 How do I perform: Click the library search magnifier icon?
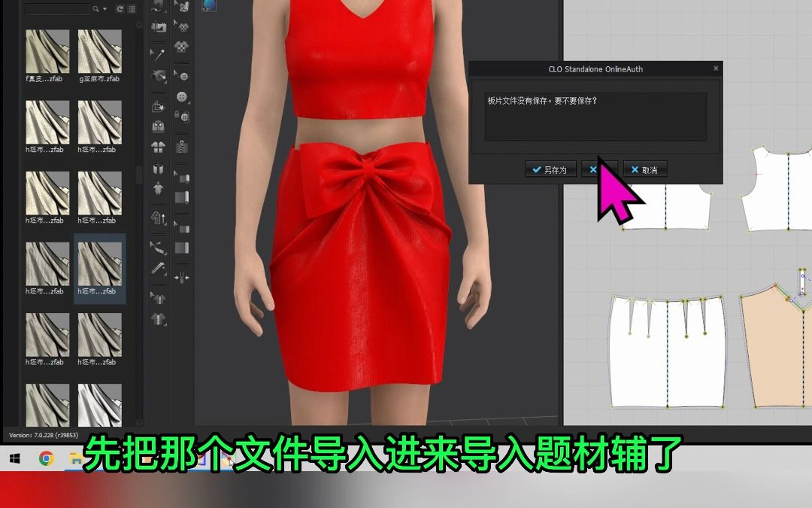coord(95,9)
